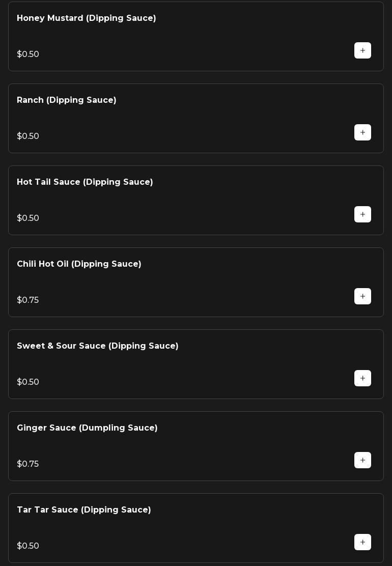The height and width of the screenshot is (566, 392).
Task: Click the Hot Tail Sauce item title
Action: [85, 182]
